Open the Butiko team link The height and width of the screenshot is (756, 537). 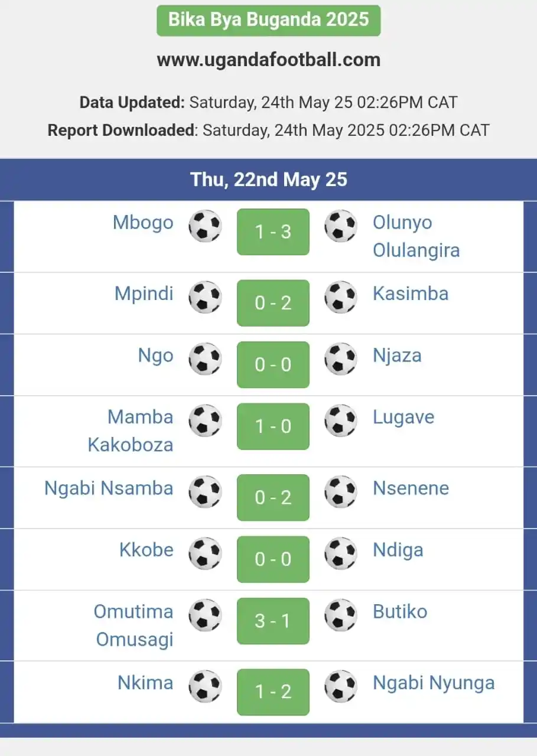[400, 611]
